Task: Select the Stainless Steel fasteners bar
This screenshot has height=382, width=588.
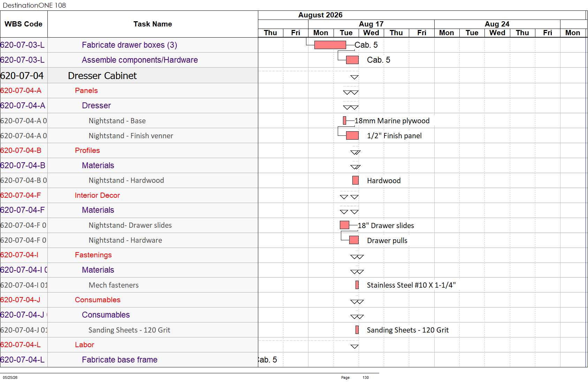Action: pos(357,285)
